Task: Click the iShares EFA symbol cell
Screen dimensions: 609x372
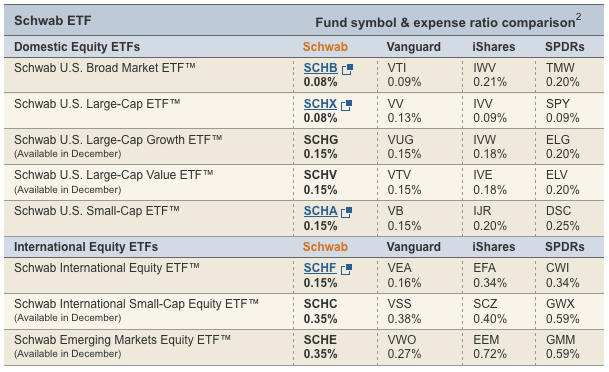Action: coord(484,268)
